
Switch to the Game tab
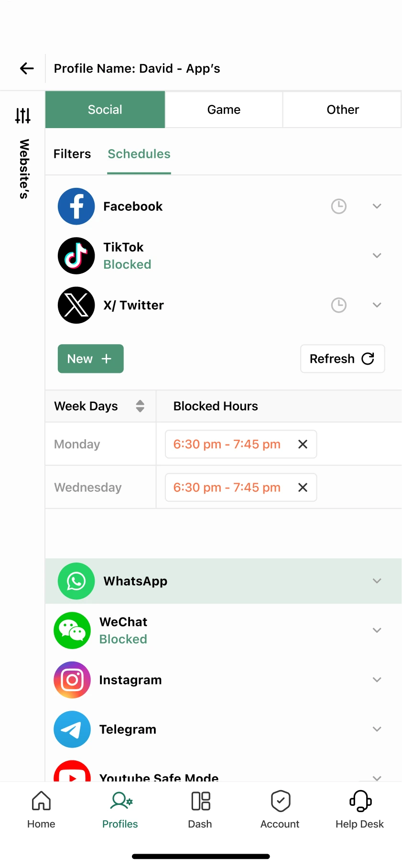point(224,109)
